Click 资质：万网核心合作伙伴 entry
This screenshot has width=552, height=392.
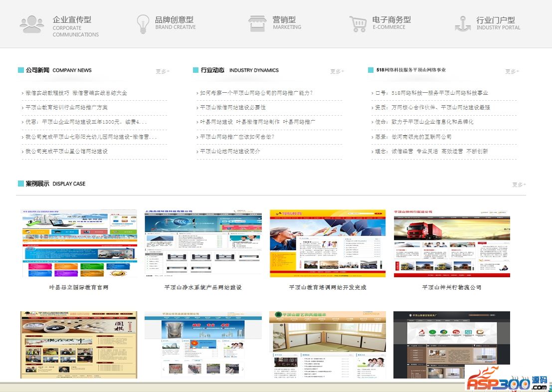[x=432, y=107]
